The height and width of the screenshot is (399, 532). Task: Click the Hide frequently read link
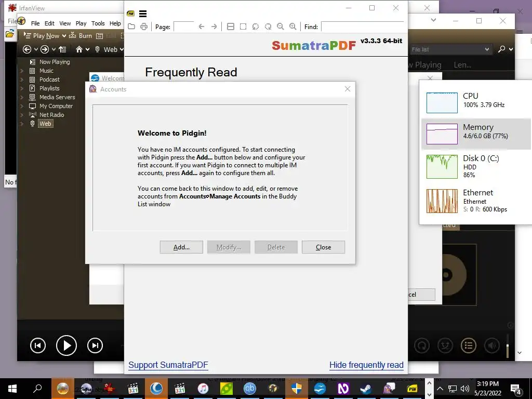point(366,365)
